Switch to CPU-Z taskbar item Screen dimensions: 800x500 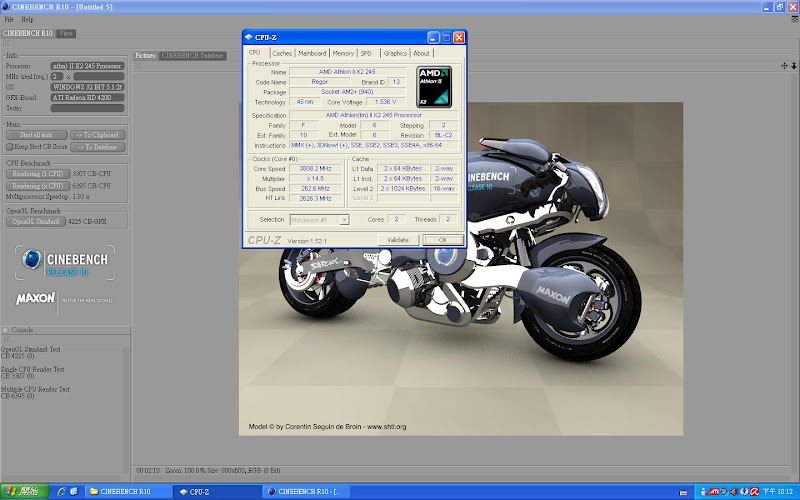(x=217, y=491)
